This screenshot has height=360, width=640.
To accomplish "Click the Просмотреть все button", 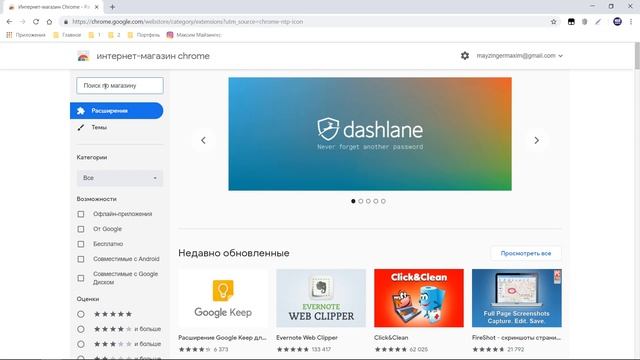I will [x=526, y=253].
